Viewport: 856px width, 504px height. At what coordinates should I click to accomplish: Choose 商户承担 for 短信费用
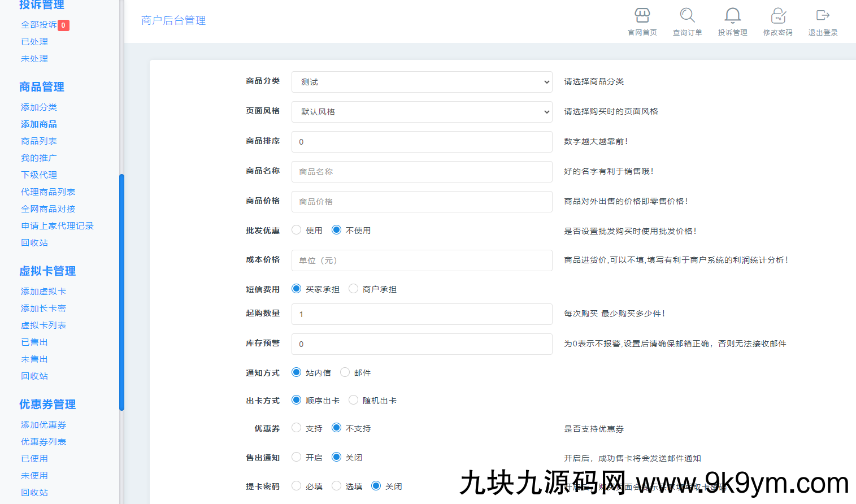click(x=354, y=289)
